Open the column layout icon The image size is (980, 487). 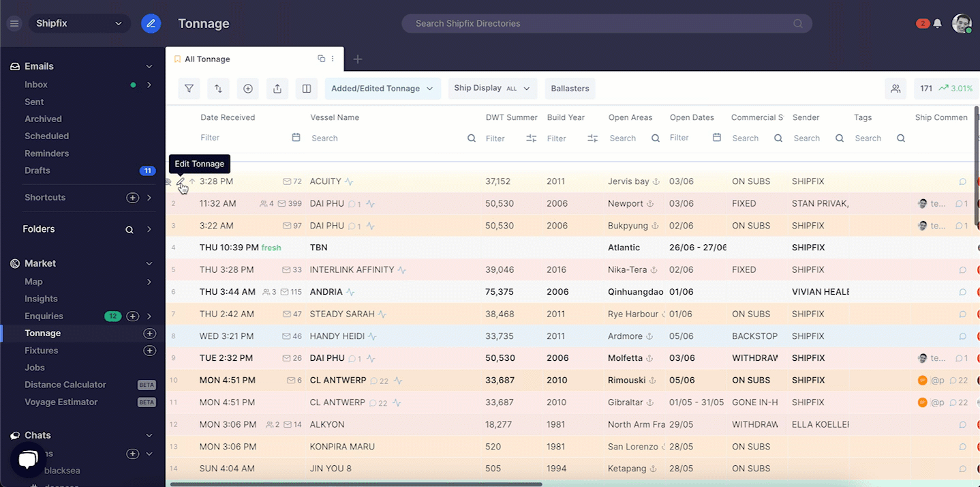[307, 89]
